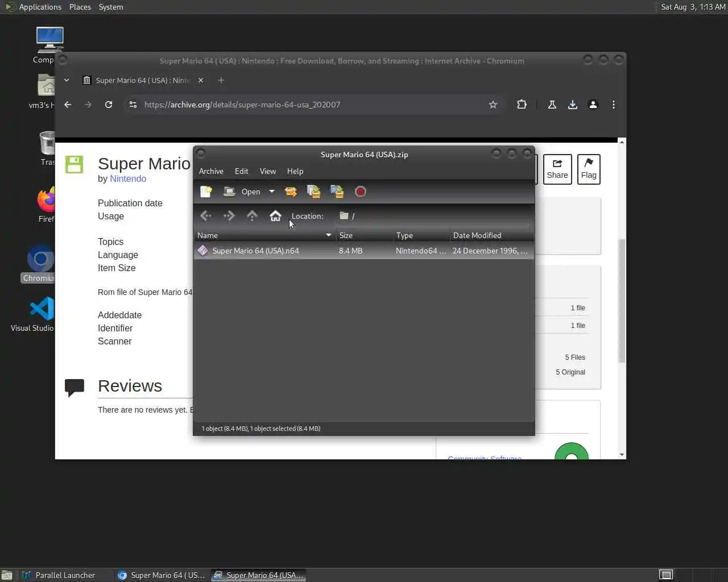The height and width of the screenshot is (582, 728).
Task: Sort by Size column header
Action: [364, 235]
